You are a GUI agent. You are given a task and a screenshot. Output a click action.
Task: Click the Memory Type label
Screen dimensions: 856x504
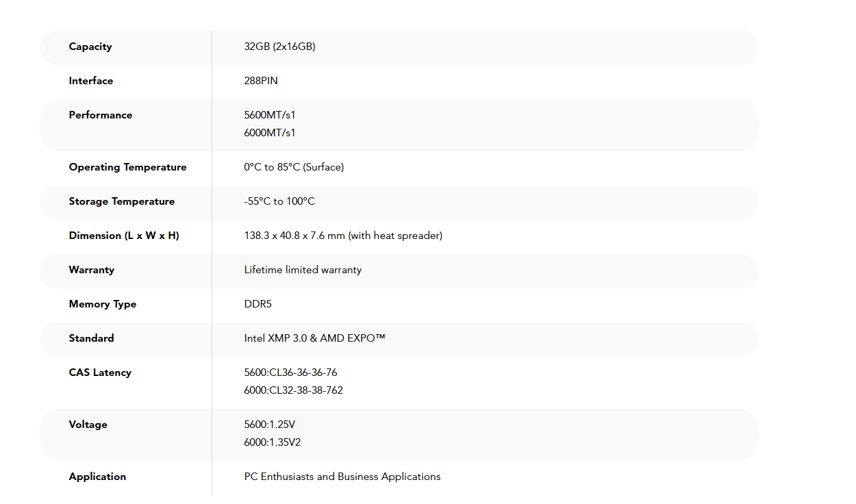103,304
